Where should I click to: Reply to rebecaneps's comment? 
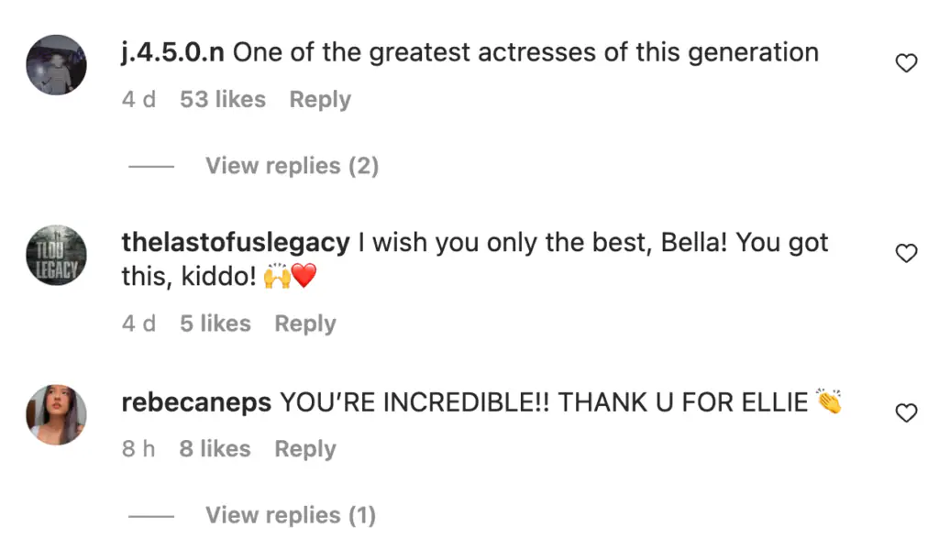(x=305, y=449)
